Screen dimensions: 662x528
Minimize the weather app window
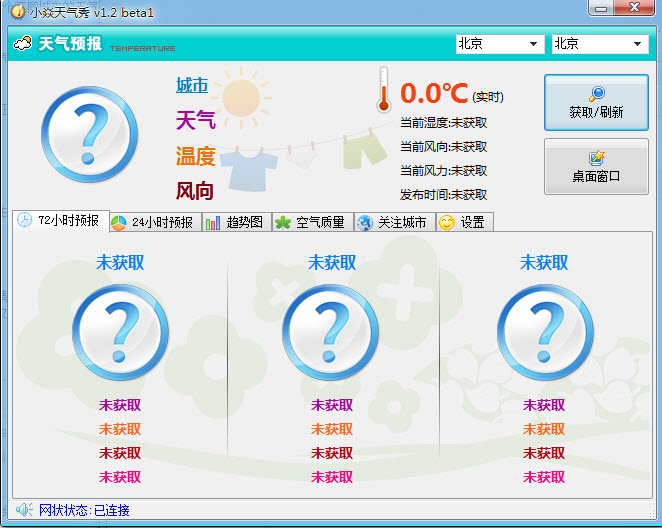click(602, 8)
